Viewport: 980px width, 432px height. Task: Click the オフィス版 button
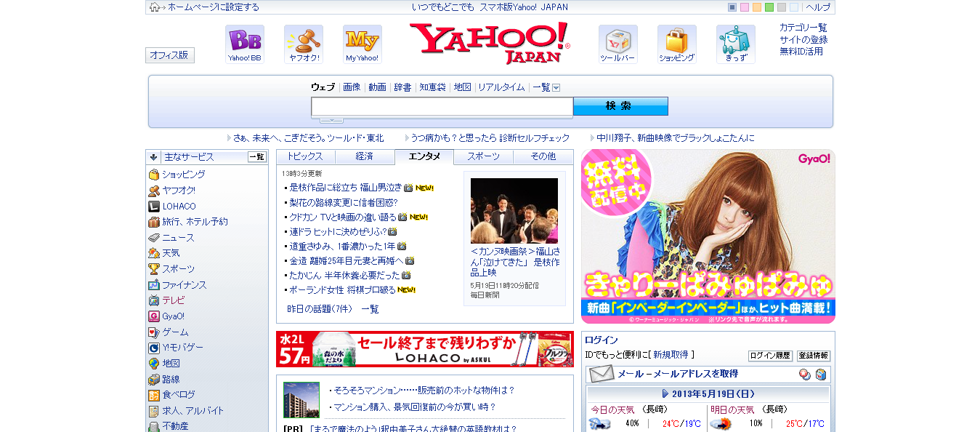[x=170, y=55]
